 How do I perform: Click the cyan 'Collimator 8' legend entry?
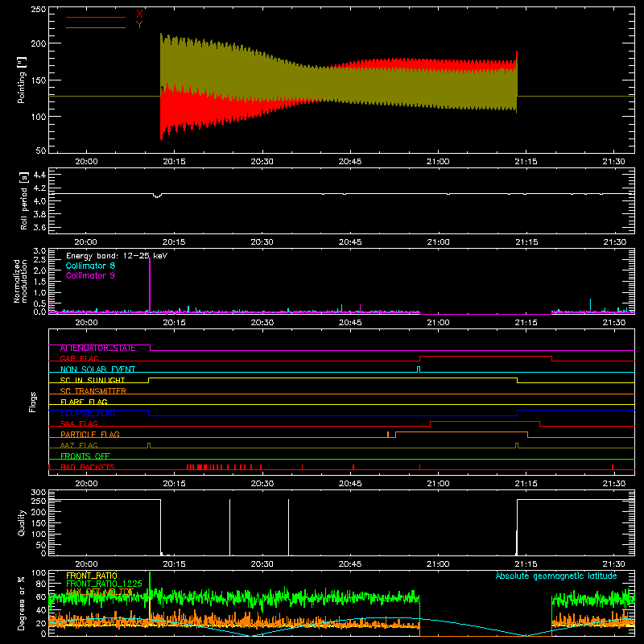(x=90, y=266)
